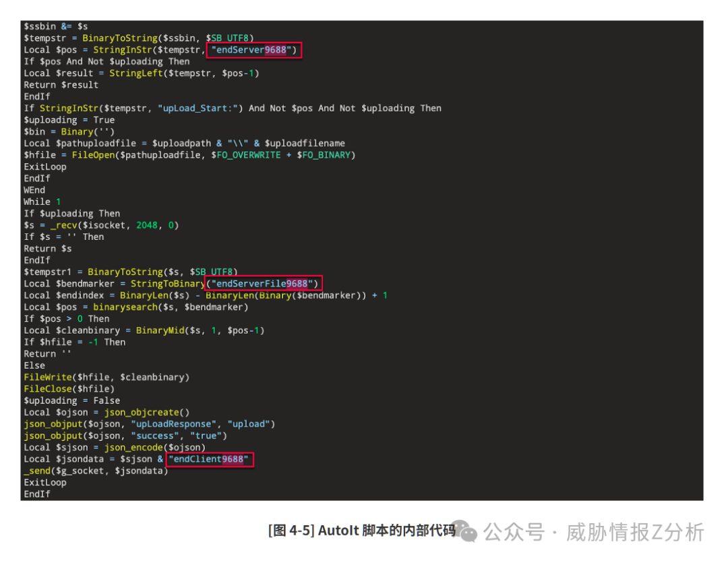Click the "Local $result = StringLeft" line

click(x=142, y=73)
